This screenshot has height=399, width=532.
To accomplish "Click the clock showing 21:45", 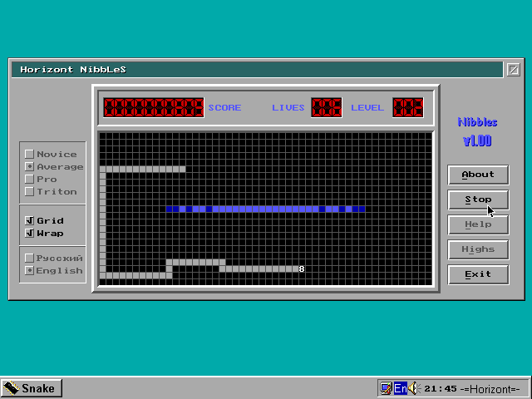I will (441, 388).
